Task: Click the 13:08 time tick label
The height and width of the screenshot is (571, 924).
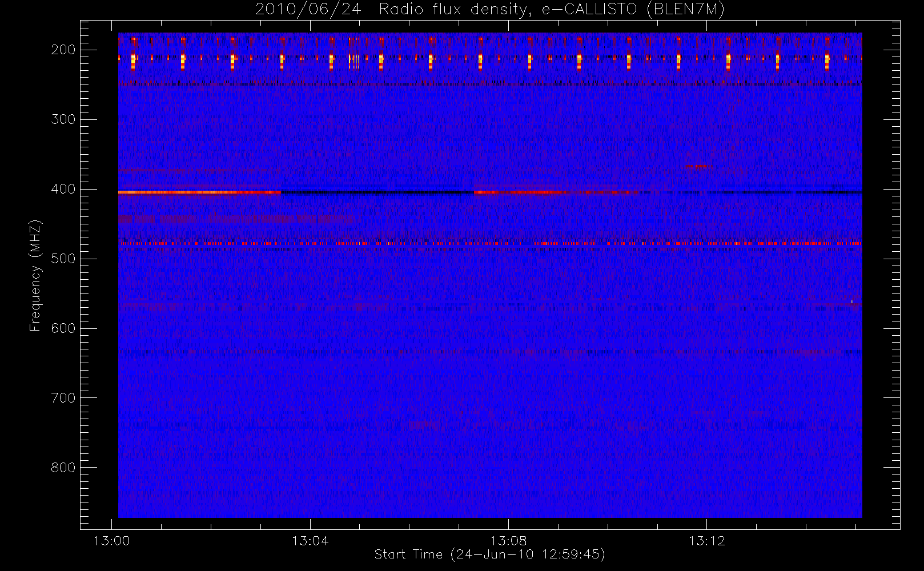Action: pos(508,541)
